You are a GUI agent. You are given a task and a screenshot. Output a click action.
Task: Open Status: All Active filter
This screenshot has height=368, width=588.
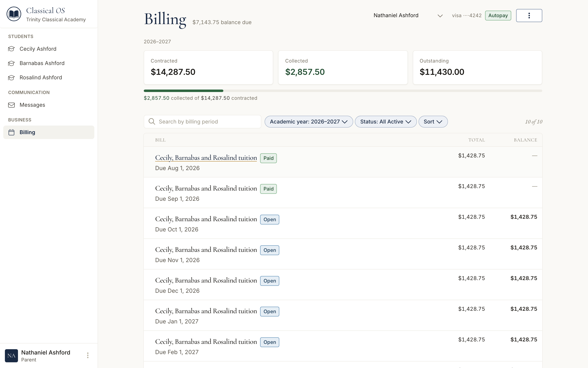point(386,122)
